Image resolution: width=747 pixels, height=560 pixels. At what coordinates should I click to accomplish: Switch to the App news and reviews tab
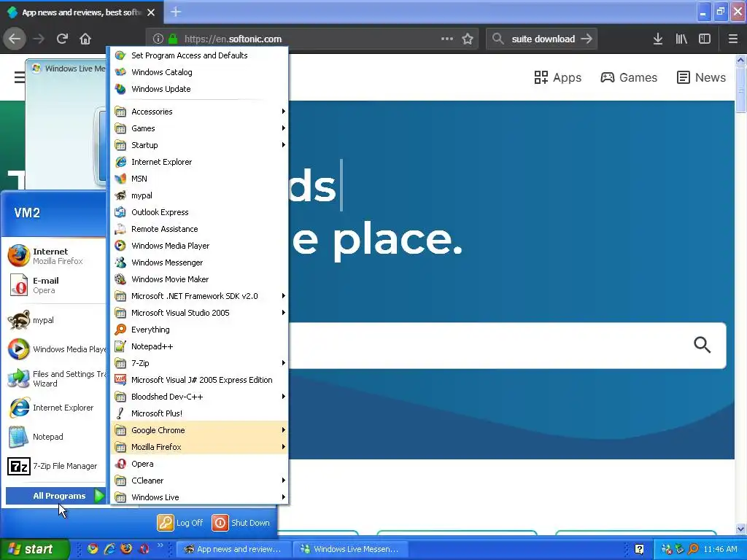(x=81, y=12)
